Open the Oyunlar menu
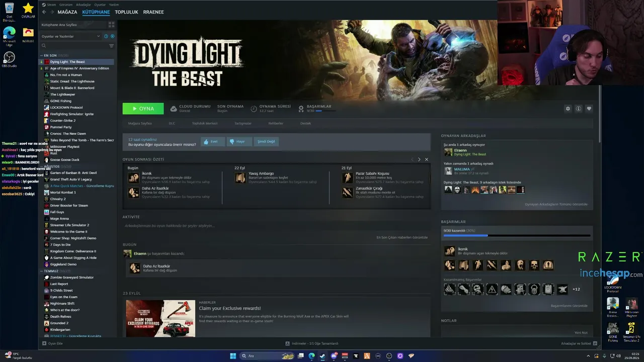The width and height of the screenshot is (644, 362). (100, 5)
